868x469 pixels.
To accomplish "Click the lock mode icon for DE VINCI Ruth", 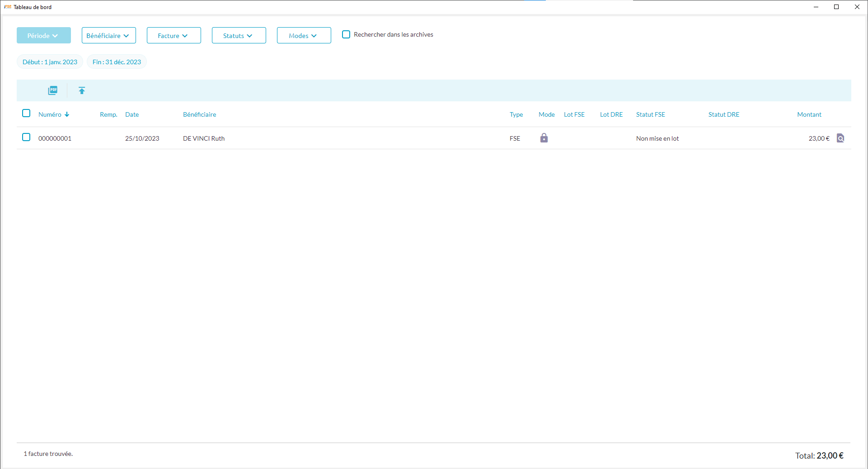I will [544, 138].
